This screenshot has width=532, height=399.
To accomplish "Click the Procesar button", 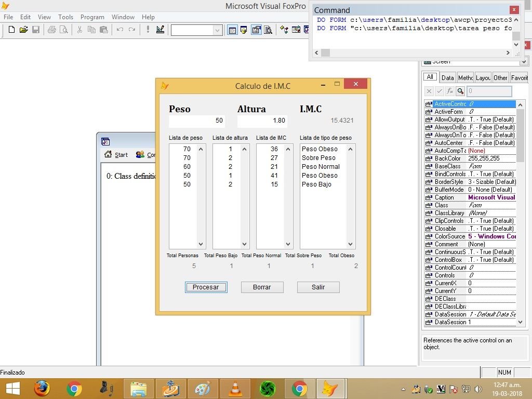I will 206,287.
